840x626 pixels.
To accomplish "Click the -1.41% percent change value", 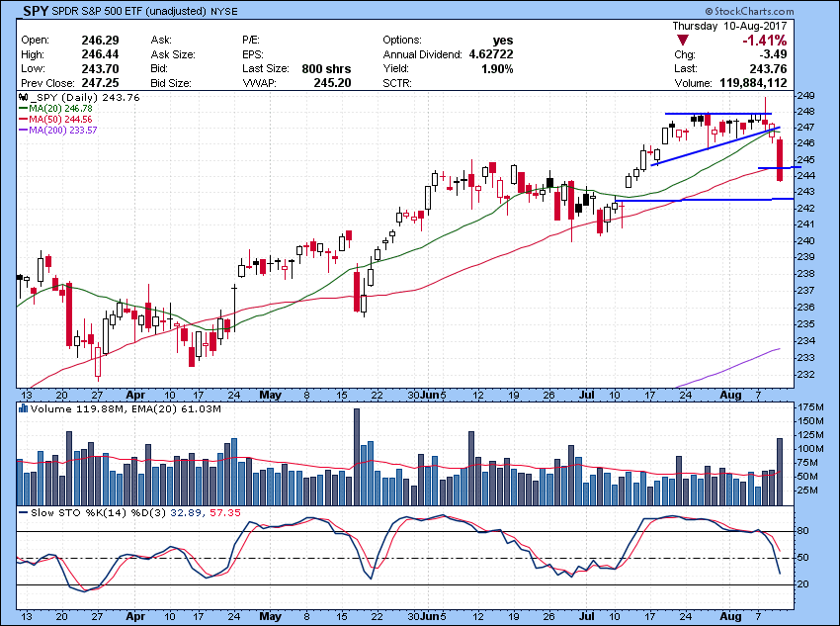I will click(x=765, y=41).
